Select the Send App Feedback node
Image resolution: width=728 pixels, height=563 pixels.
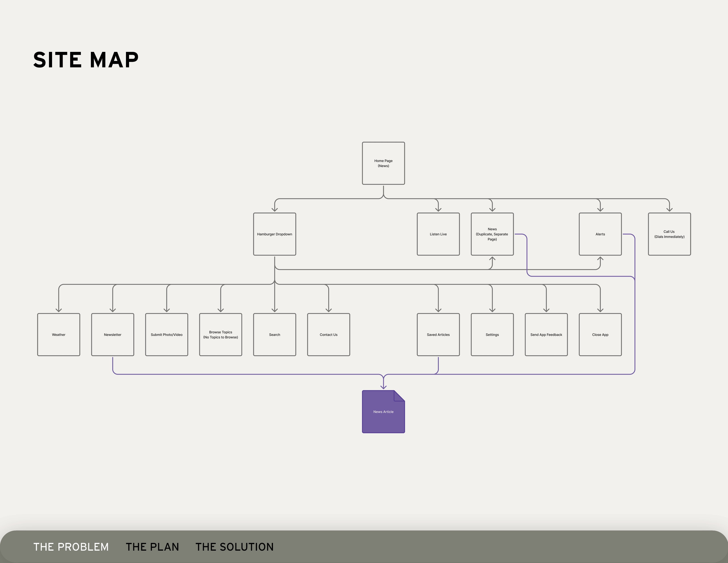[546, 334]
